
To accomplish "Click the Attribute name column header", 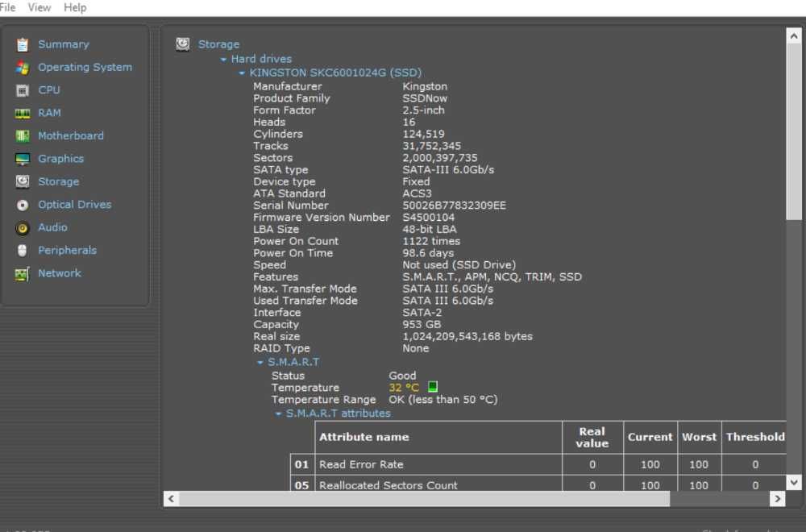I will point(438,438).
